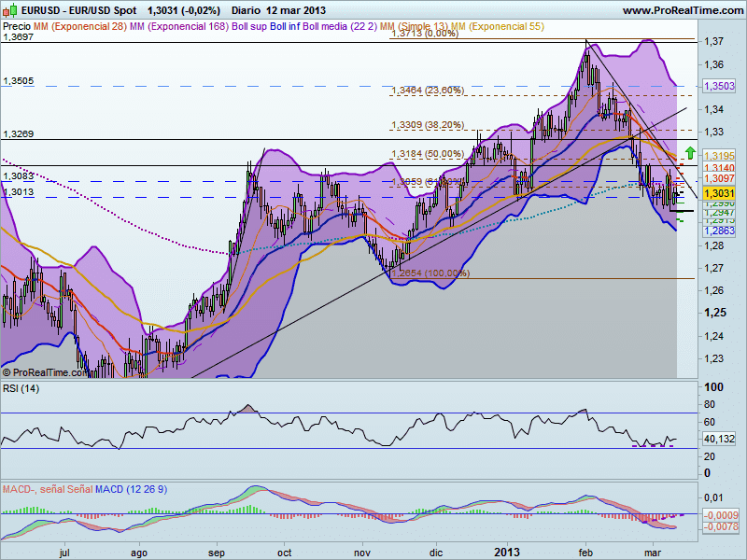Select the green bullish candle icon beside EURUSD title
Screen dimensions: 747x560
(14, 9)
